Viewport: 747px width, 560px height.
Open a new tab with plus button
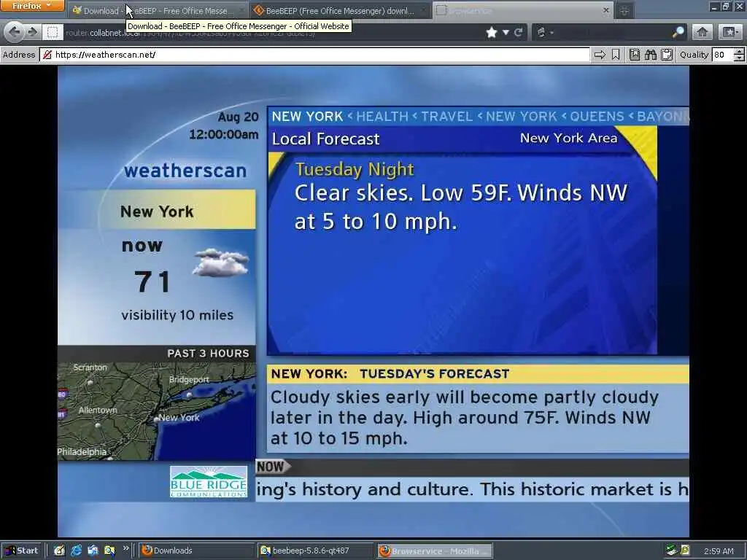pyautogui.click(x=624, y=10)
